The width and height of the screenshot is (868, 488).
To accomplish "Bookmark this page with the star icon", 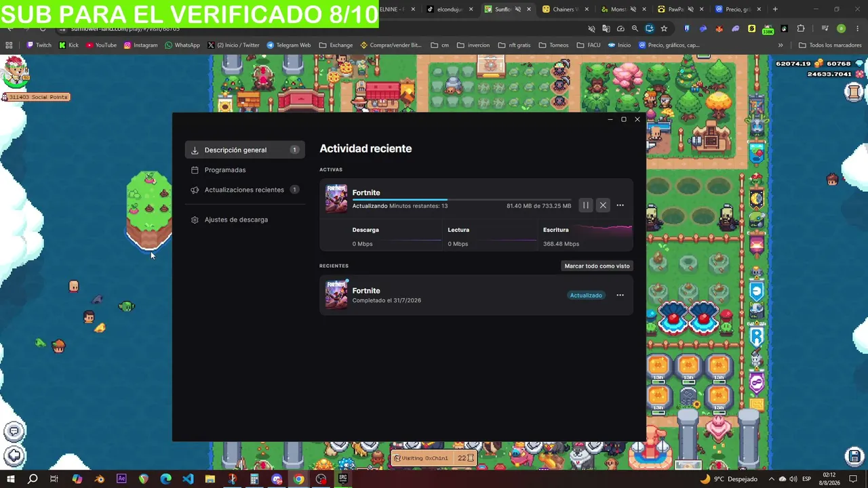I will point(664,28).
